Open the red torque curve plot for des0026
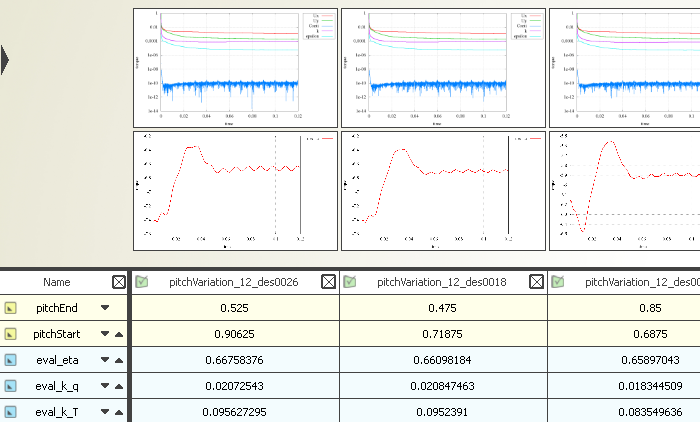 pyautogui.click(x=235, y=191)
